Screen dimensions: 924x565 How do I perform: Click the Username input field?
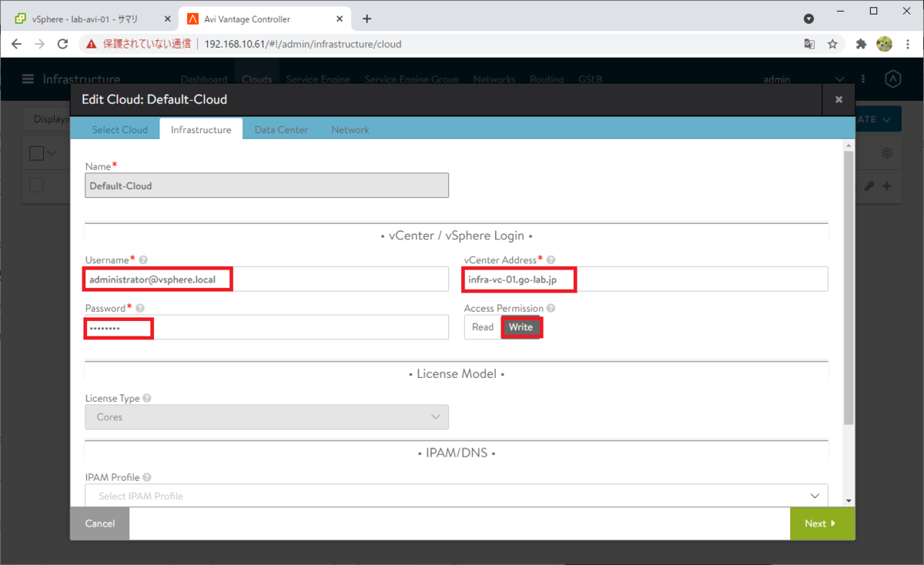coord(266,279)
